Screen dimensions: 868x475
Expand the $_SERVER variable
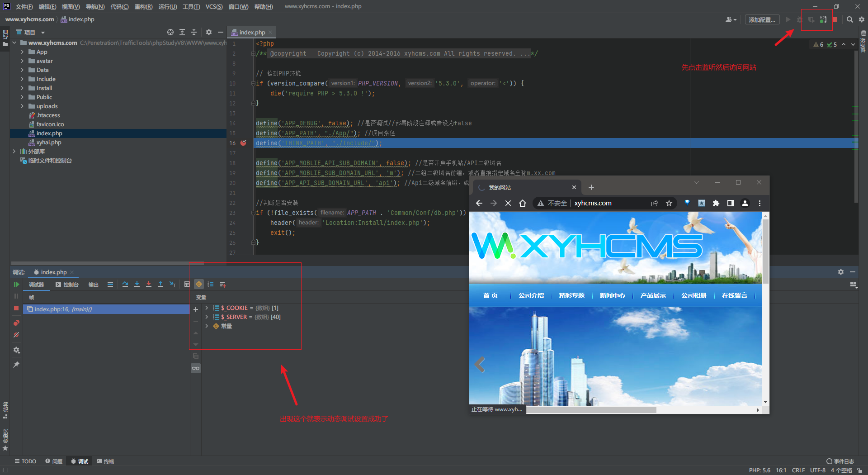[207, 317]
